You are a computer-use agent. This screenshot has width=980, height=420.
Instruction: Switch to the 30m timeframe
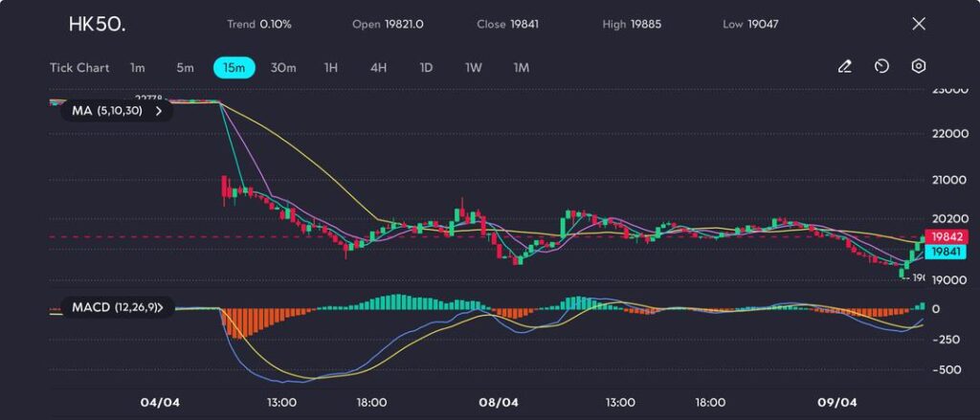(x=283, y=68)
